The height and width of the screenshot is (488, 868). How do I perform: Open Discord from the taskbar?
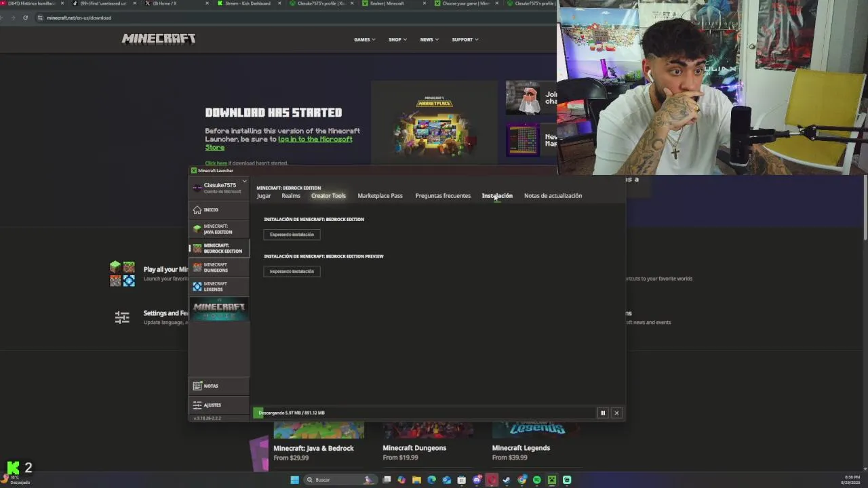click(x=477, y=480)
